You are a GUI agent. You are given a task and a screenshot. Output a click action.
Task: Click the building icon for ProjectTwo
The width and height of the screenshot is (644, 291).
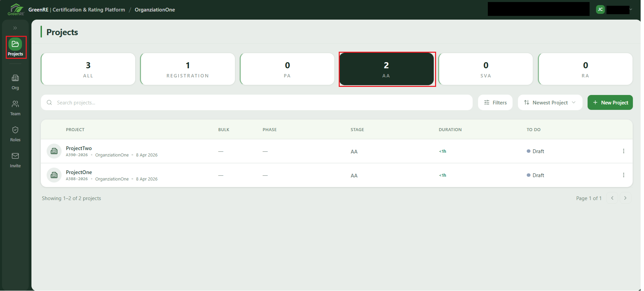pos(54,151)
